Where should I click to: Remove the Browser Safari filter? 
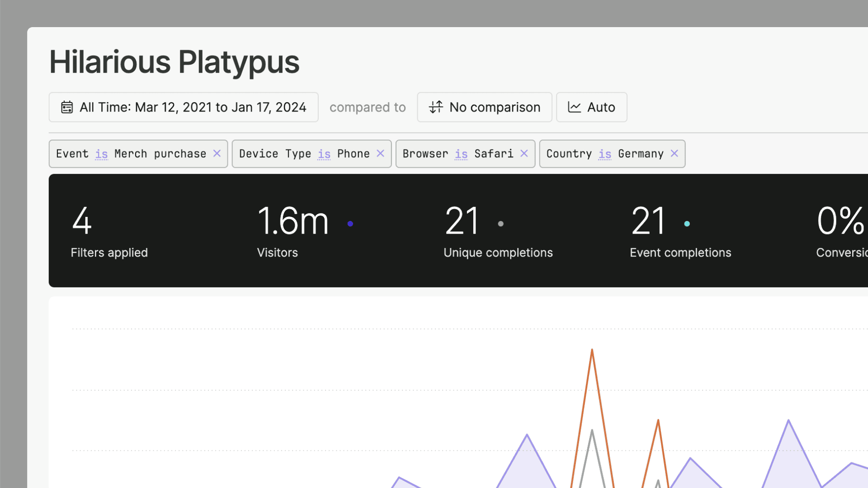524,154
